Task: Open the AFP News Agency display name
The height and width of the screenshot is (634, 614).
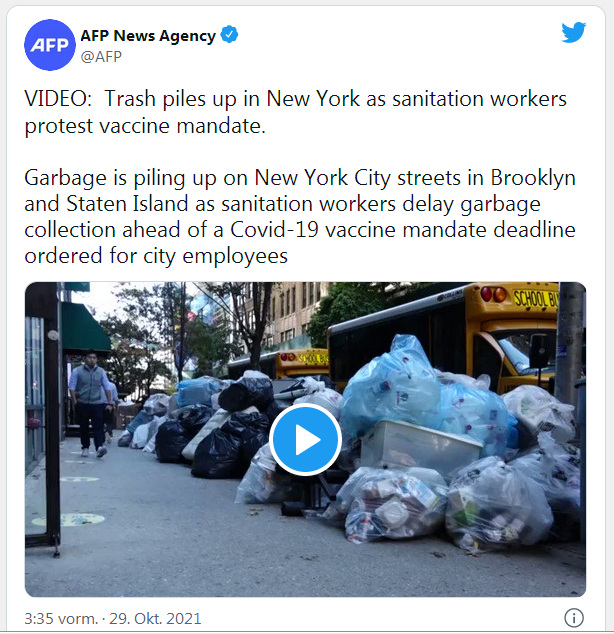Action: 148,36
